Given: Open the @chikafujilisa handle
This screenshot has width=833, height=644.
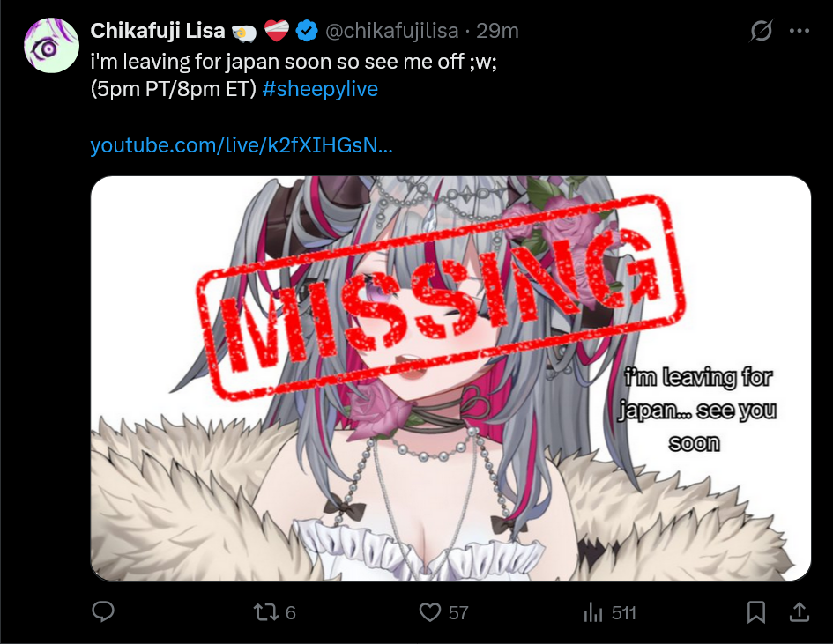Looking at the screenshot, I should coord(391,31).
